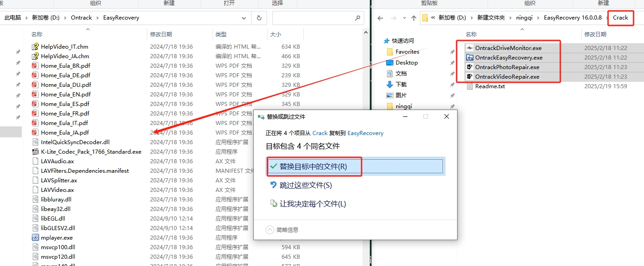Screen dimensions: 644x266
Task: Click the Favorites folder icon in sidebar
Action: point(389,51)
